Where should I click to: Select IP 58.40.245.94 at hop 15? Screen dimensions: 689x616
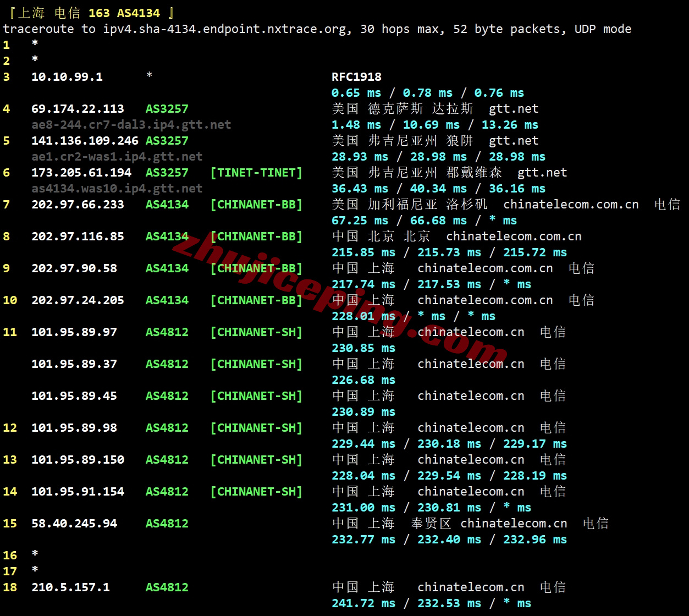pyautogui.click(x=74, y=523)
